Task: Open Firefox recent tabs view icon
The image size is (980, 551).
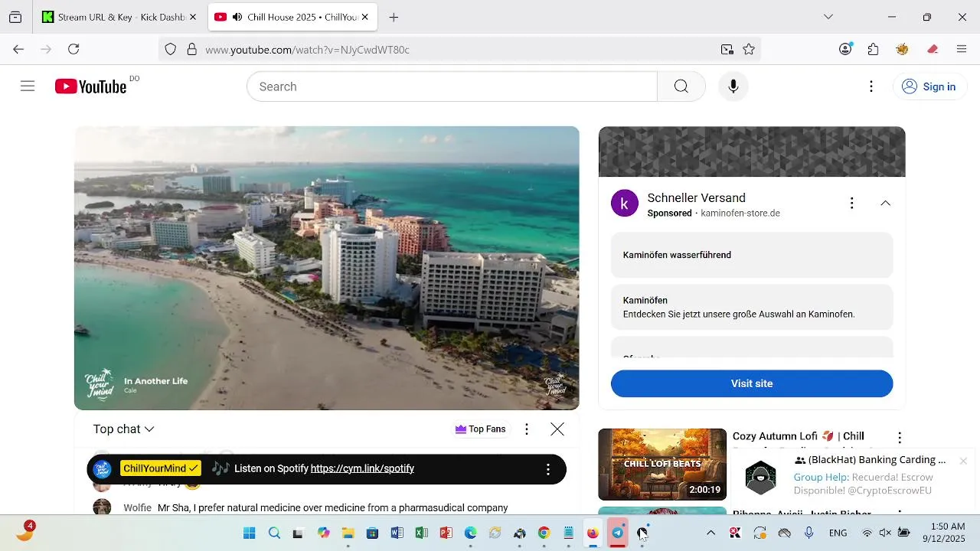Action: coord(15,17)
